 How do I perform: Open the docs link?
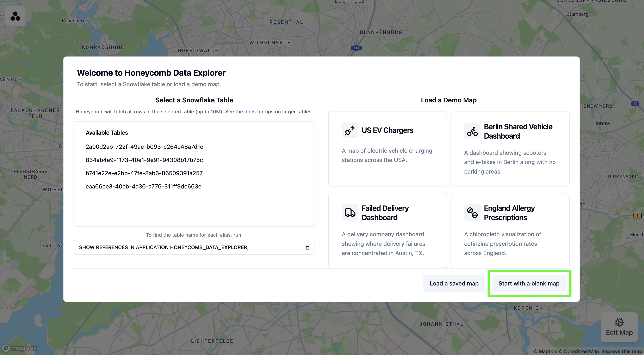click(250, 112)
